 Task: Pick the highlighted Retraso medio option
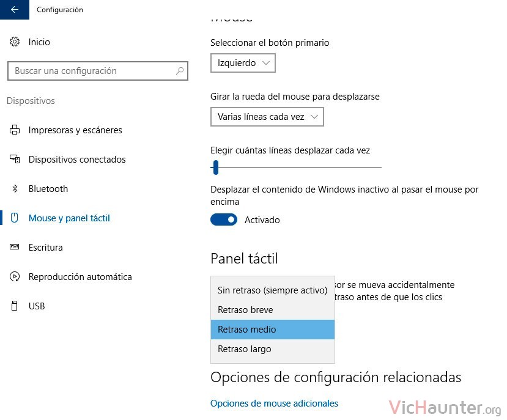(273, 330)
